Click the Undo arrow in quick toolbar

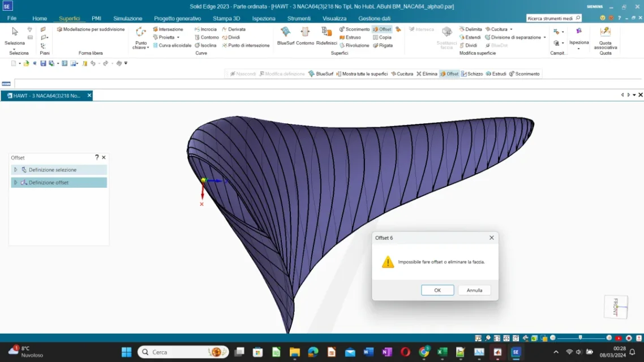pyautogui.click(x=93, y=63)
